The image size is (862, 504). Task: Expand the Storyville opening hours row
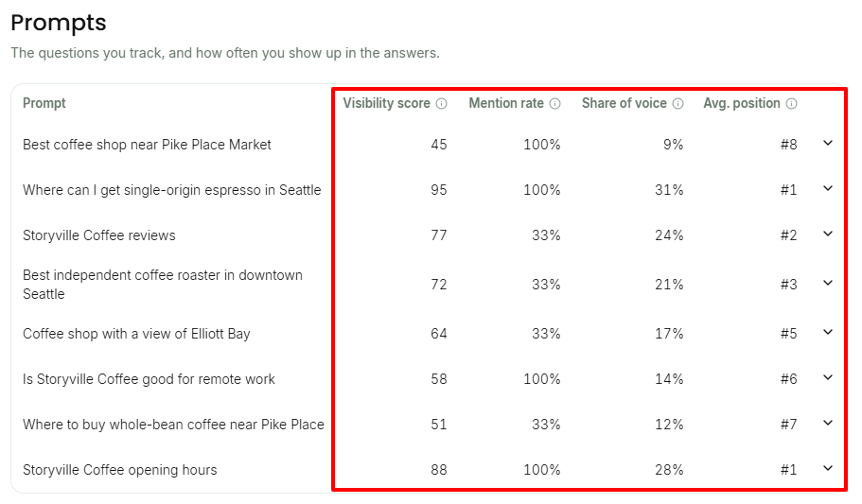(828, 469)
